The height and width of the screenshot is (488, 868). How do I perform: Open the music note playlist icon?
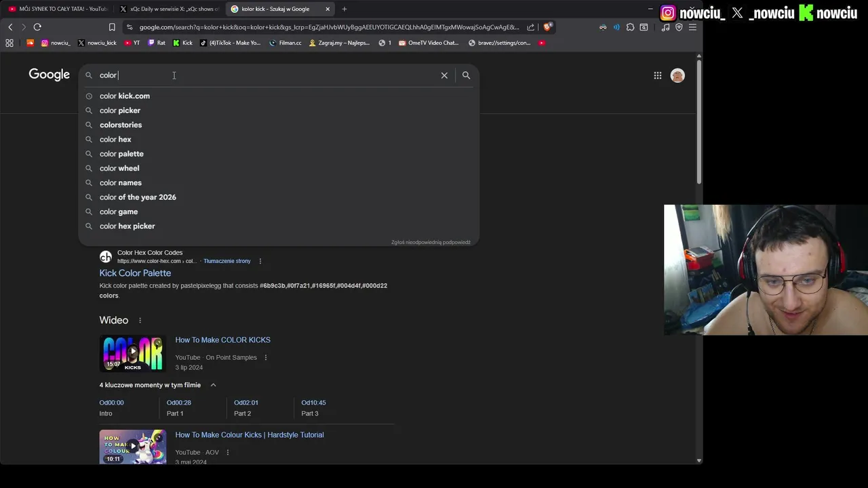click(665, 27)
